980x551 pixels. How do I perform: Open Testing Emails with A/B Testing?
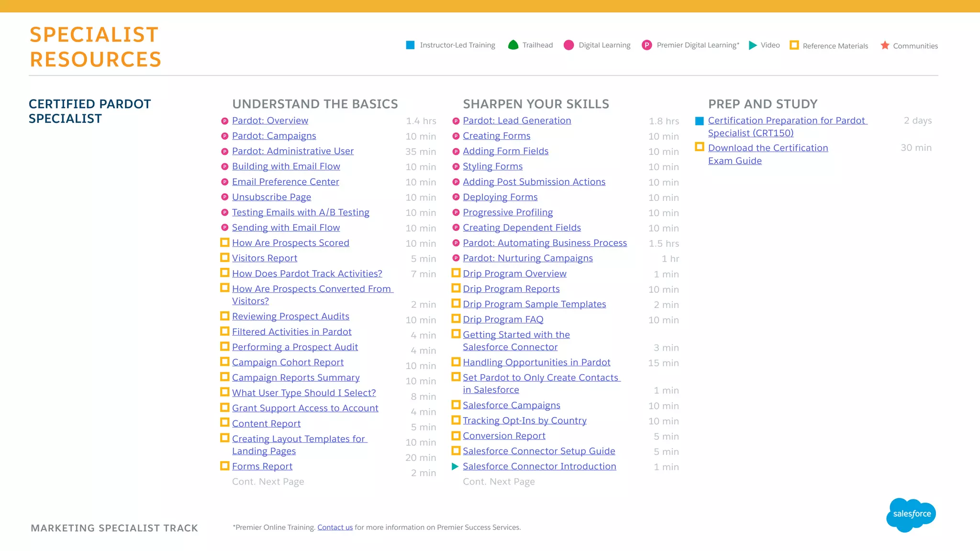point(301,212)
